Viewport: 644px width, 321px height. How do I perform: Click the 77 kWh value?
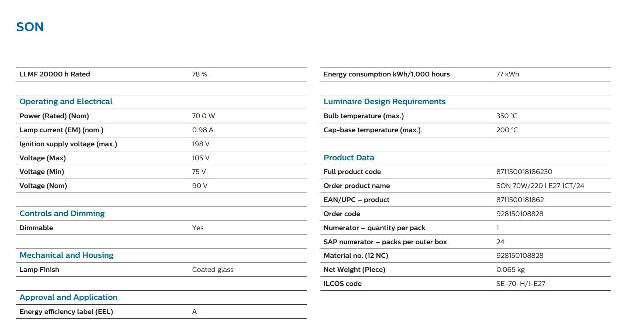click(508, 74)
